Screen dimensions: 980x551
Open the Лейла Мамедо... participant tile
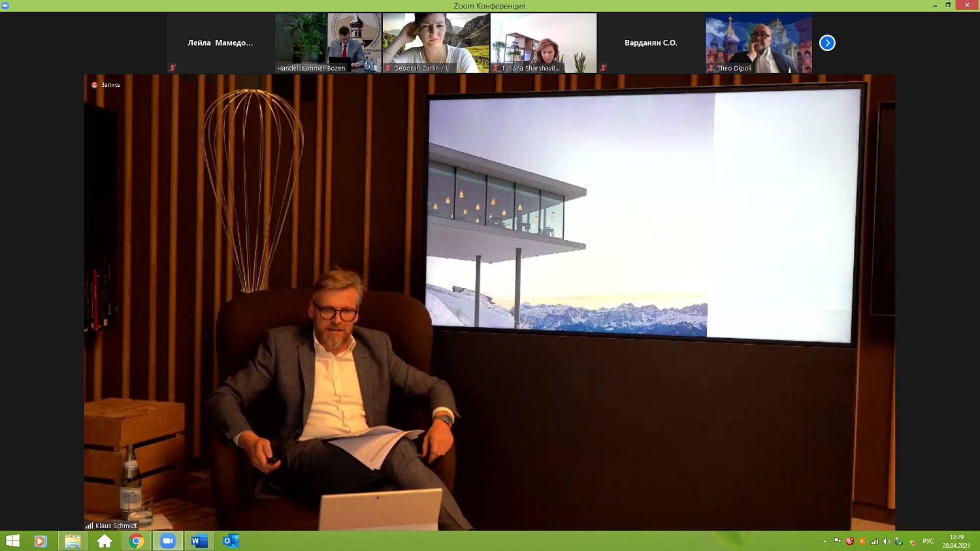pyautogui.click(x=220, y=43)
